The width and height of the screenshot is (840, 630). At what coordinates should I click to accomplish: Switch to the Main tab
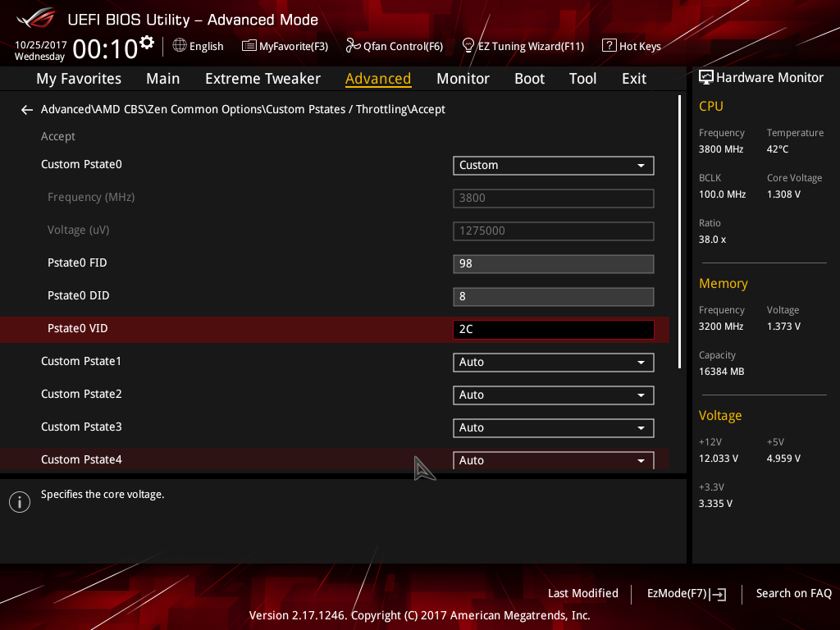(163, 79)
